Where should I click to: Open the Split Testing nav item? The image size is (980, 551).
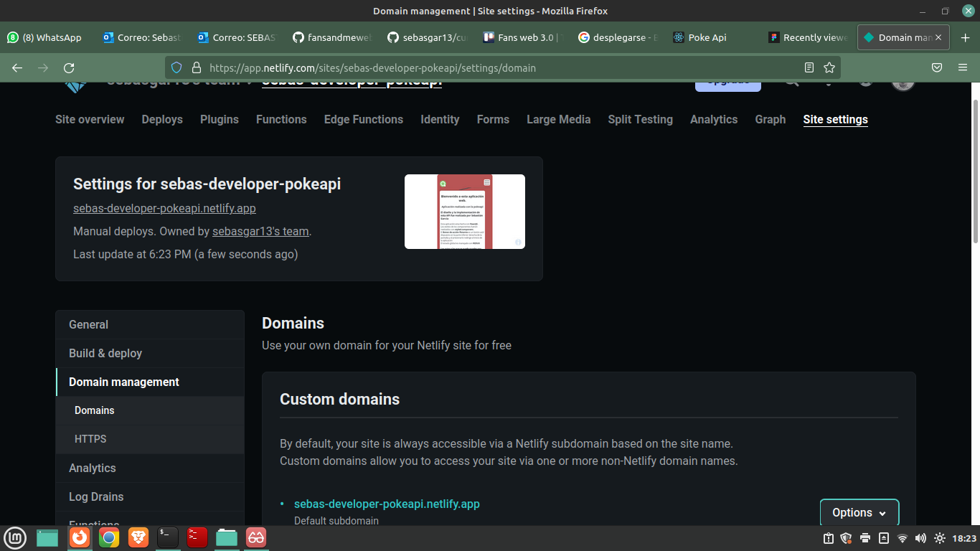[x=641, y=119]
